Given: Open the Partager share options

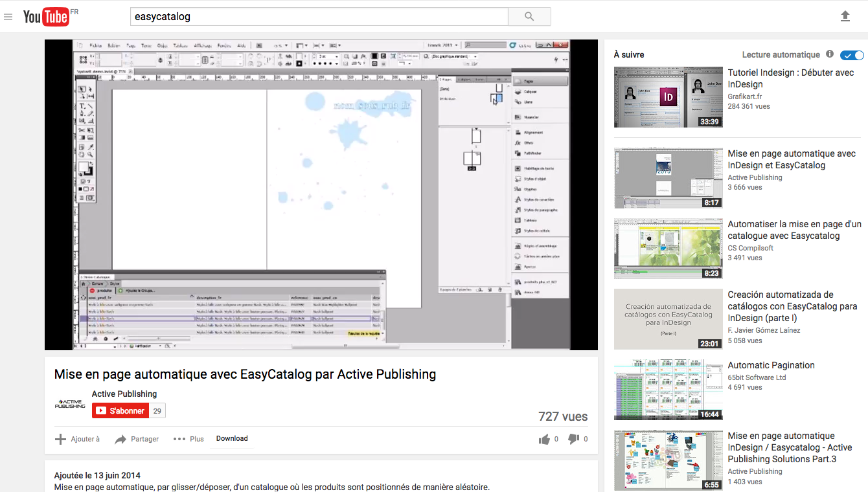Looking at the screenshot, I should [x=137, y=439].
